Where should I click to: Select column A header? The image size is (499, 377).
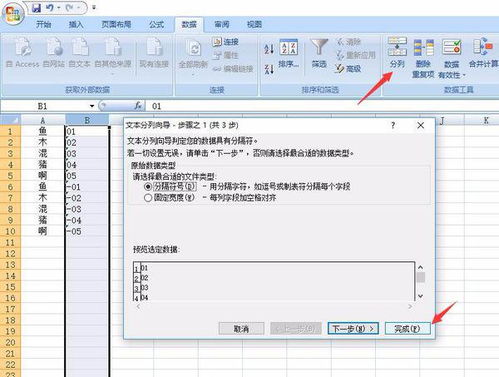coord(43,120)
